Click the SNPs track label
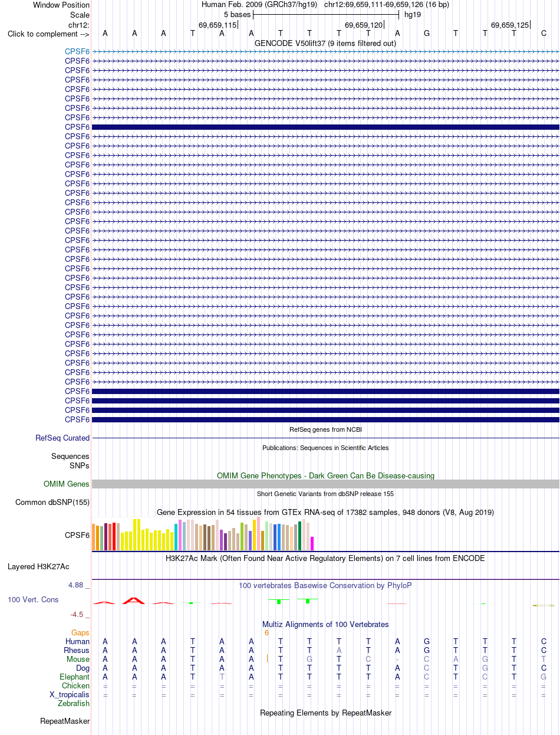 pyautogui.click(x=80, y=465)
